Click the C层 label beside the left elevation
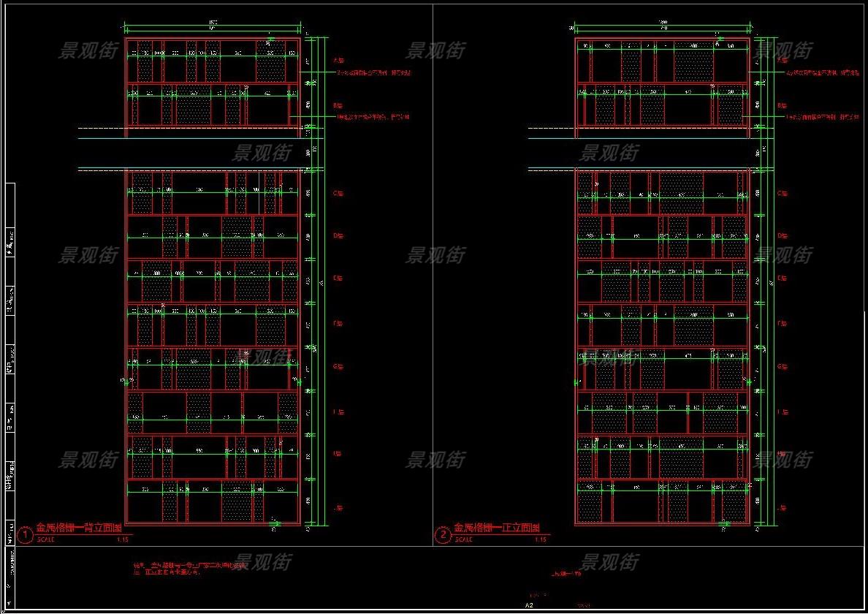 pyautogui.click(x=338, y=194)
